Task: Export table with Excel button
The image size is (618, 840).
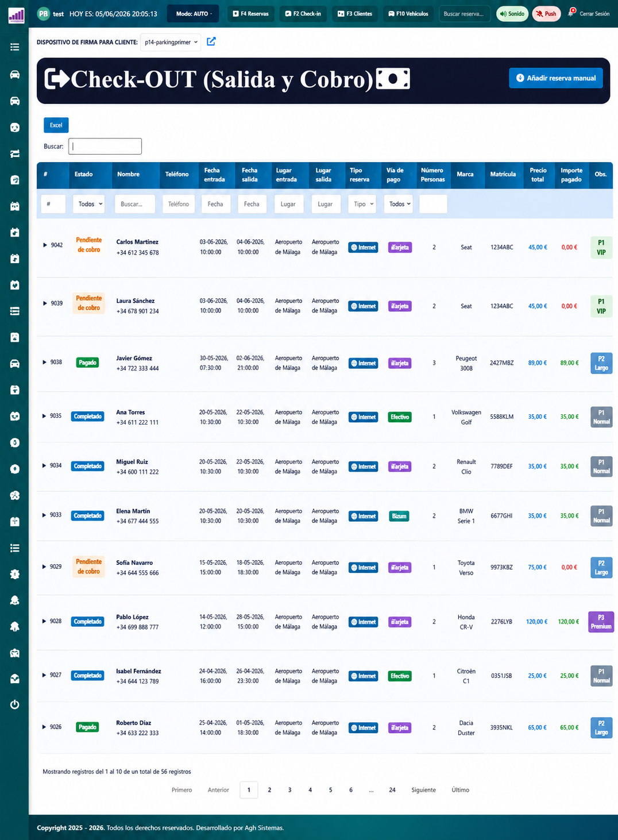Action: click(x=56, y=125)
